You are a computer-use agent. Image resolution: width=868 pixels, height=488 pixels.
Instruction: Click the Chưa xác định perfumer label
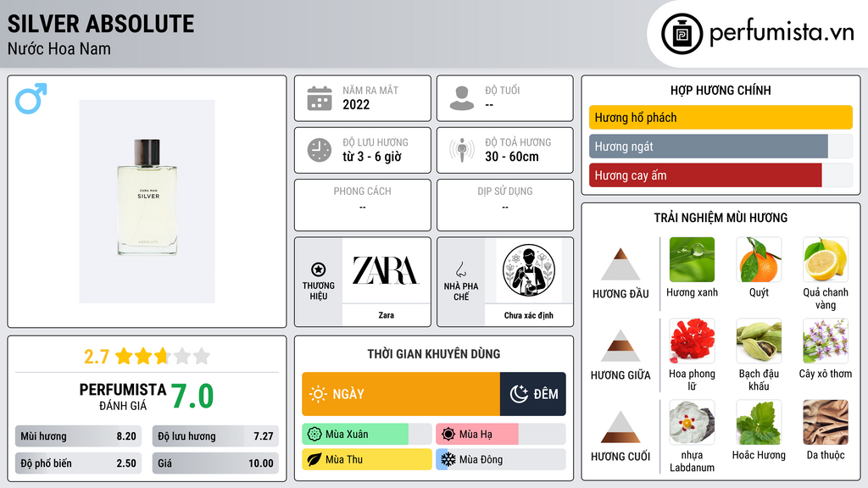pyautogui.click(x=529, y=315)
